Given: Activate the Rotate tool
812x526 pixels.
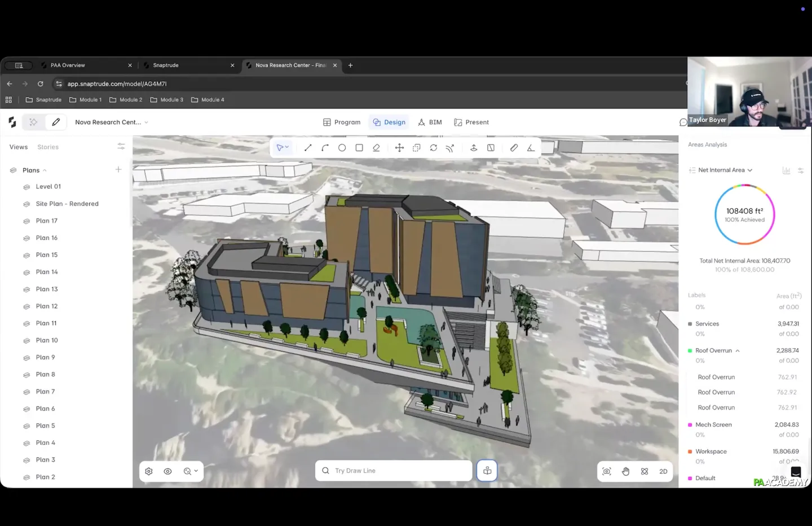Looking at the screenshot, I should [x=433, y=148].
